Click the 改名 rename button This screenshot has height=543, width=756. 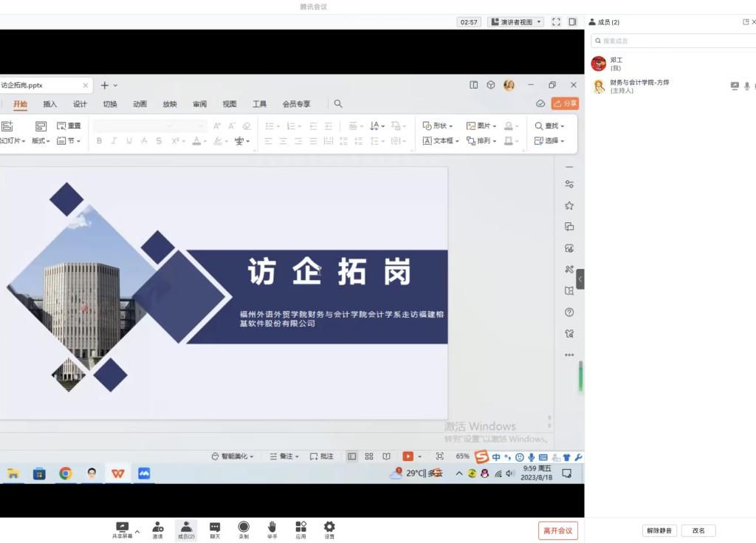pos(698,530)
